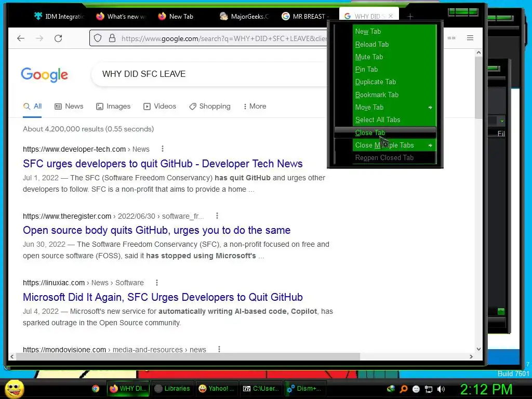Click the forward navigation arrow
This screenshot has width=532, height=399.
(x=39, y=38)
